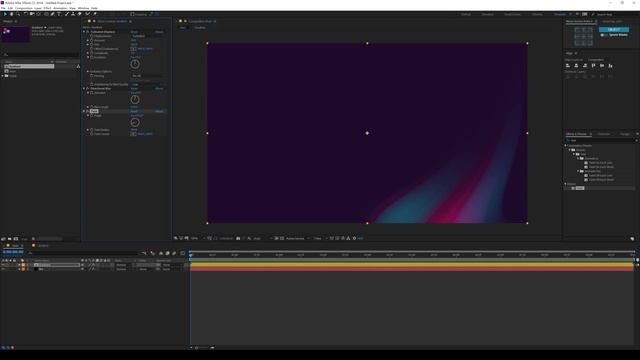Open the Pinning dropdown
Image resolution: width=640 pixels, height=360 pixels.
[x=147, y=76]
